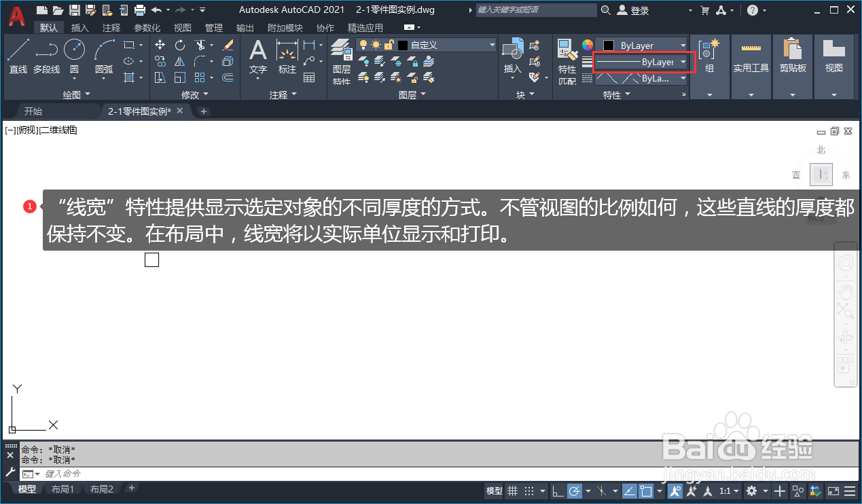This screenshot has width=862, height=504.
Task: Click the Erase tool icon
Action: point(228,45)
